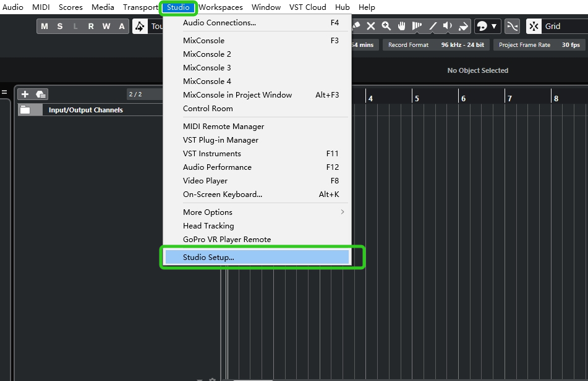Toggle the A suspend automation button
588x381 pixels.
122,26
